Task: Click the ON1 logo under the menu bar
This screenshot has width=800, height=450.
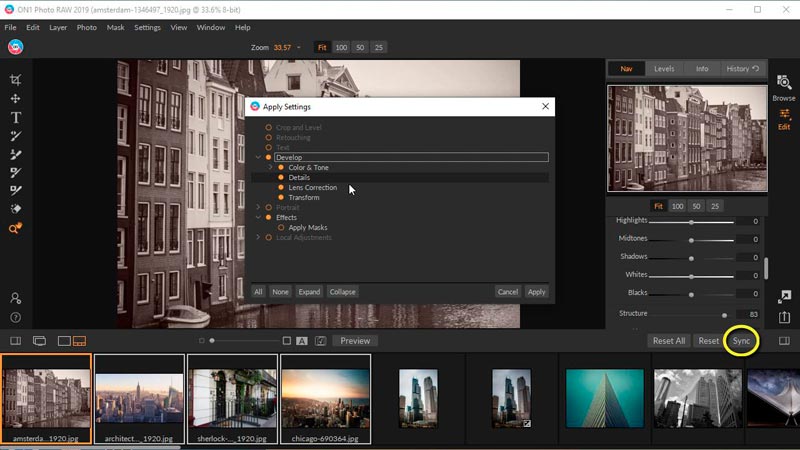Action: point(15,47)
